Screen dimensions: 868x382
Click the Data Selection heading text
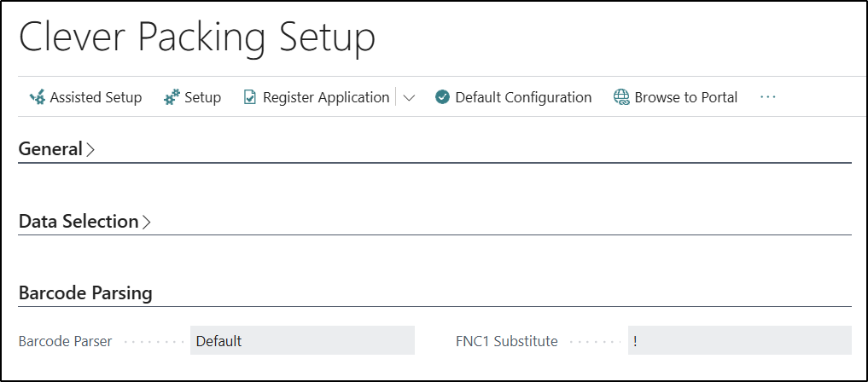(79, 222)
